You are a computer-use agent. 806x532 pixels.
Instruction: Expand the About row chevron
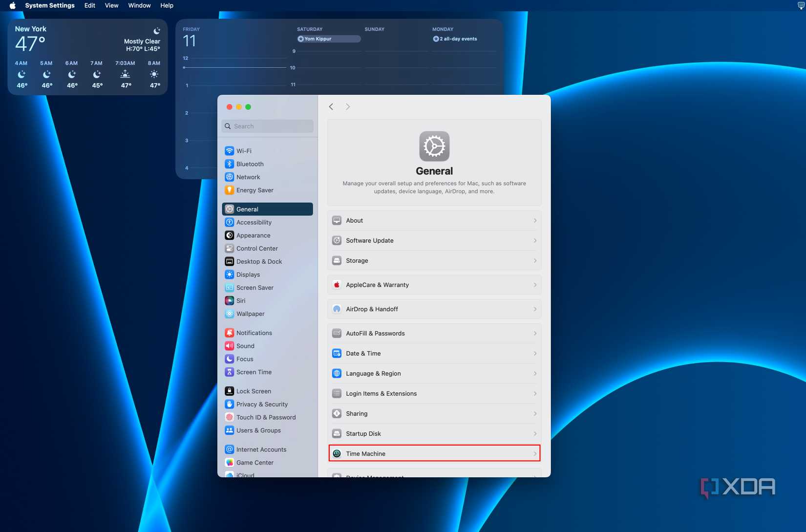[x=535, y=220]
